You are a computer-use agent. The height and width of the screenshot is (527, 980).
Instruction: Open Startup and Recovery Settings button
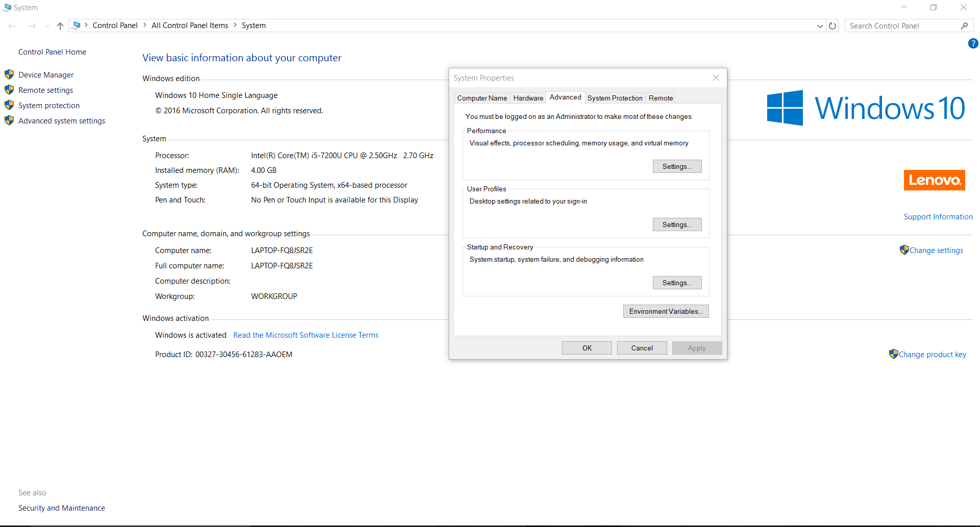click(x=677, y=283)
